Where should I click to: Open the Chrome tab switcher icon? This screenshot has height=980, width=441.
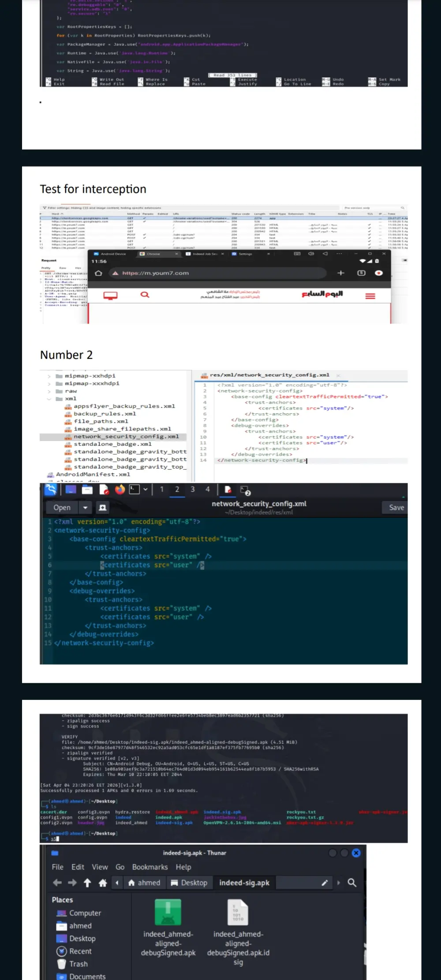tap(361, 273)
